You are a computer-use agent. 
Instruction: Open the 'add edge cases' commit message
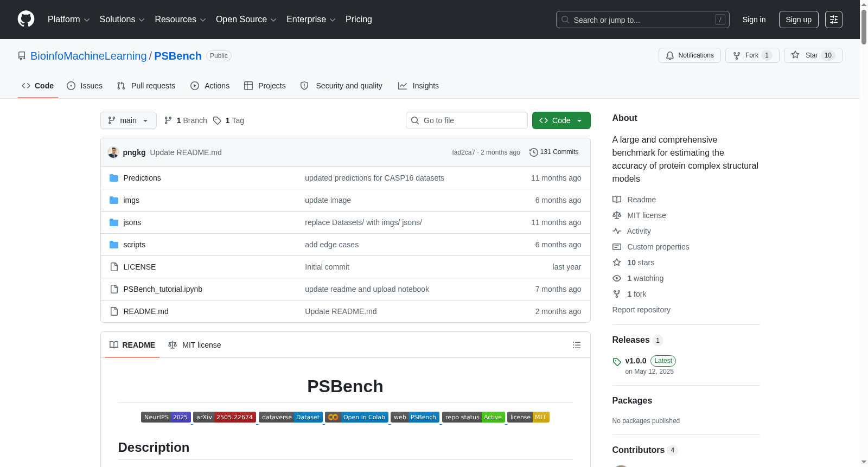click(x=331, y=245)
